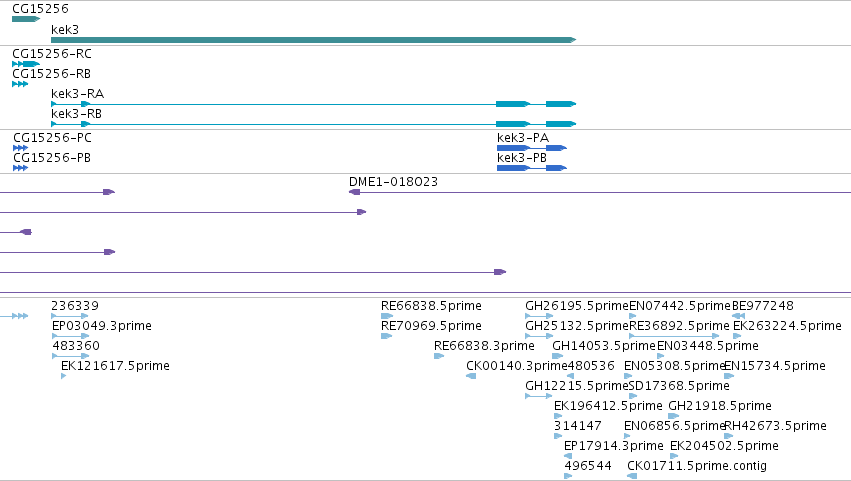
Task: Open the CK00140.3prime EST label
Action: point(516,366)
